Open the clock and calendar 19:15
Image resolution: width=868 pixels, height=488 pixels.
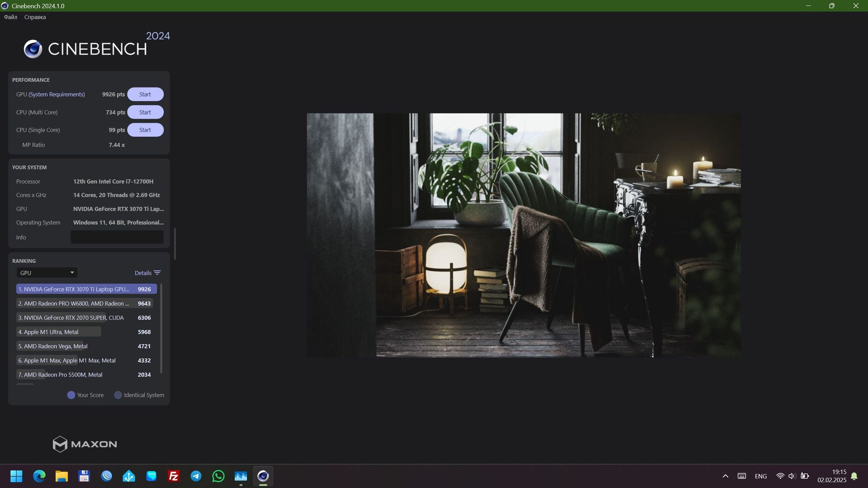(832, 476)
